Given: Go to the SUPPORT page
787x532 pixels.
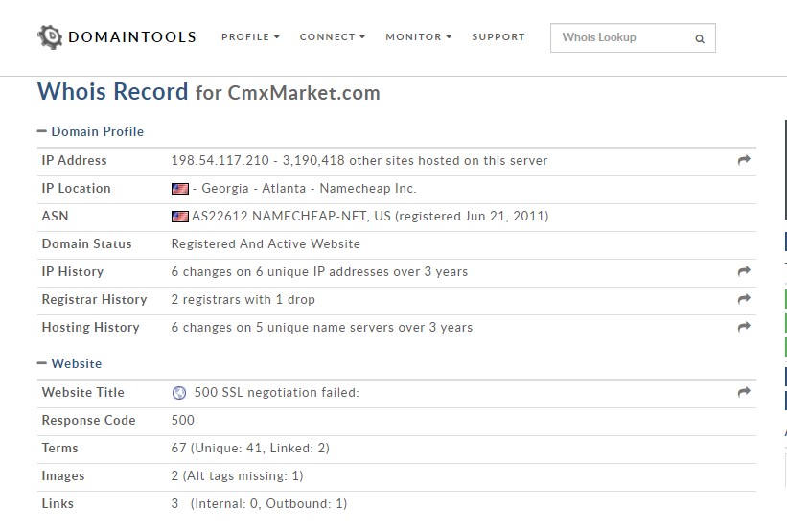Looking at the screenshot, I should (x=498, y=37).
